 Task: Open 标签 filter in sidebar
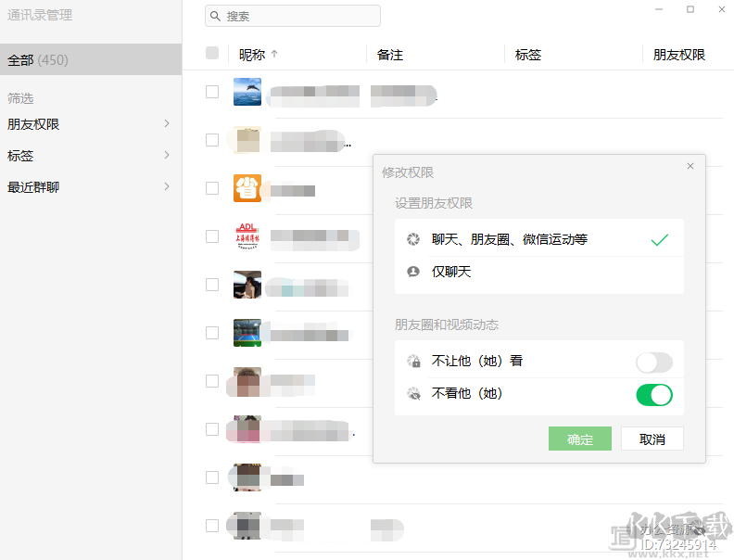(91, 156)
